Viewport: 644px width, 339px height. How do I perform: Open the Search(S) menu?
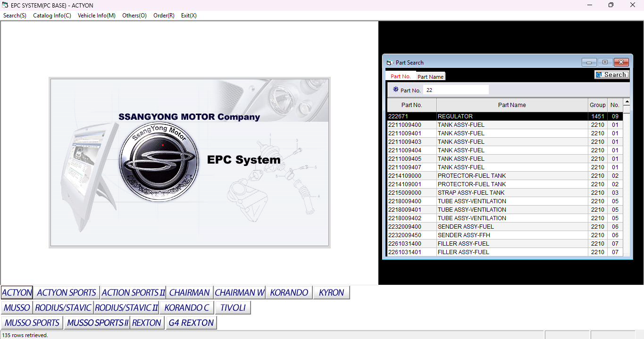[15, 16]
